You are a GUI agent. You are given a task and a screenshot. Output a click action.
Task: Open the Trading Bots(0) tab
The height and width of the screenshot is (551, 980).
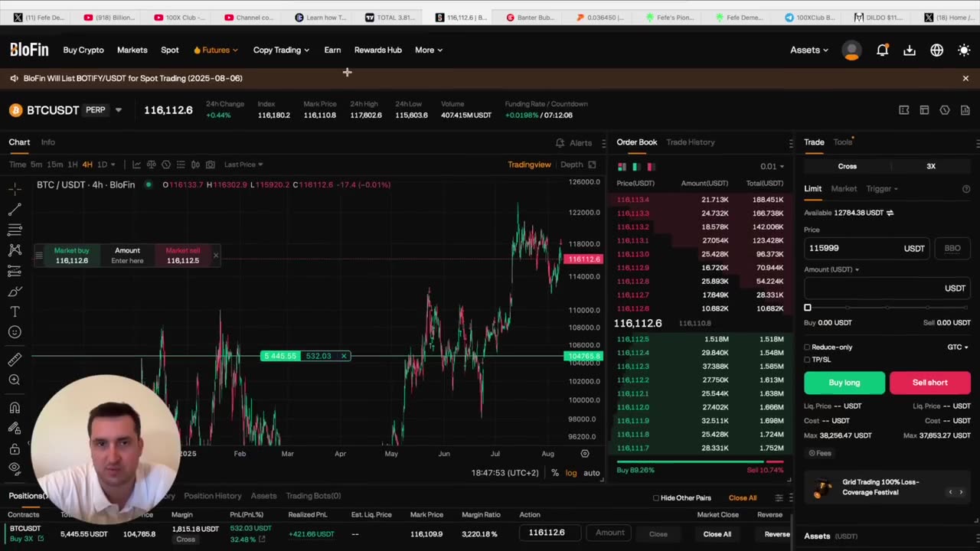pos(313,496)
